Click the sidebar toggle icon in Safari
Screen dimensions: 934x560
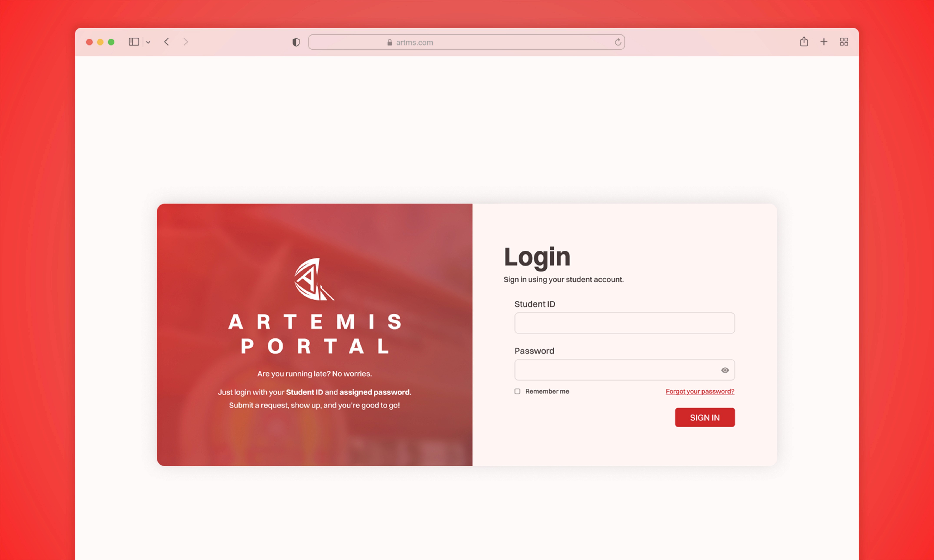[134, 42]
